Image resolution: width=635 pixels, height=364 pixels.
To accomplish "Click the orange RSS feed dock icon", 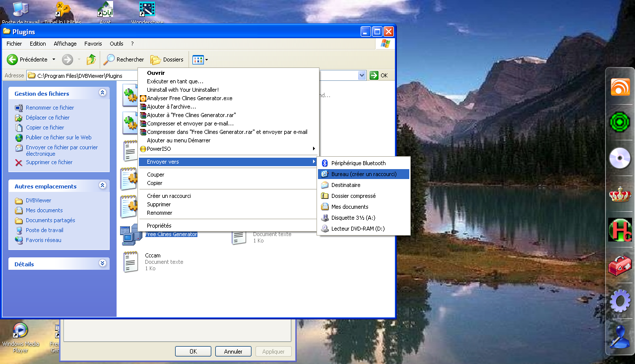I will tap(620, 87).
